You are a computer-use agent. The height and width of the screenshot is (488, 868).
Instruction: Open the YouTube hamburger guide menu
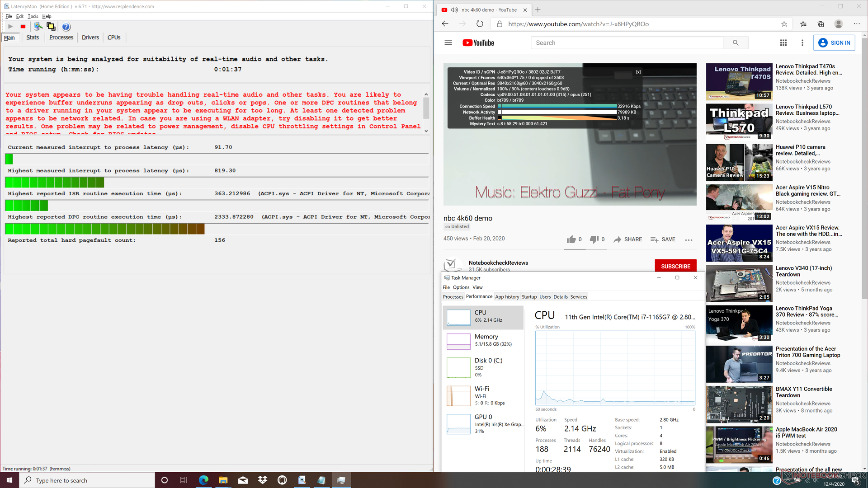click(x=448, y=42)
